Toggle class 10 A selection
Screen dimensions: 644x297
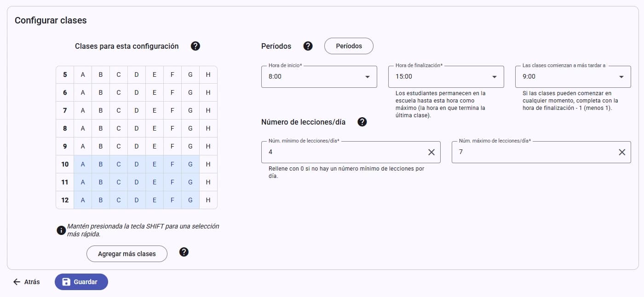83,164
